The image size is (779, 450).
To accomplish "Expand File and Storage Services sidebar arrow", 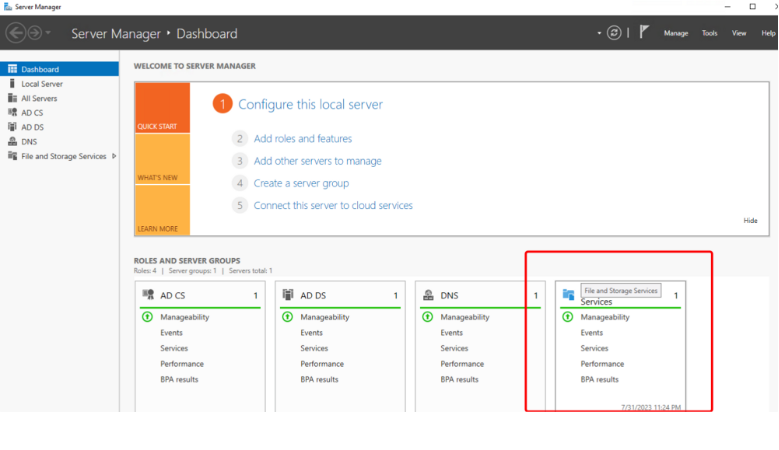I will pos(114,156).
